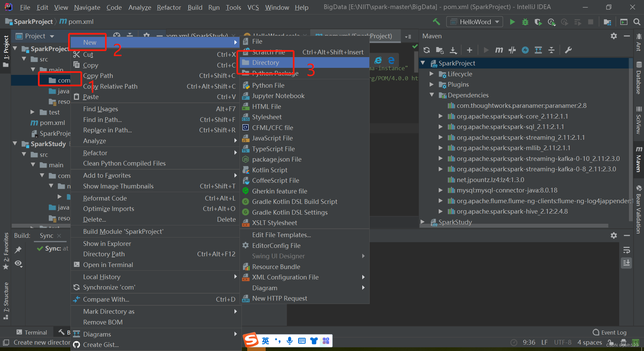Screen dimensions: 644x351
Task: Add a Maven project with the plus icon
Action: pyautogui.click(x=470, y=50)
